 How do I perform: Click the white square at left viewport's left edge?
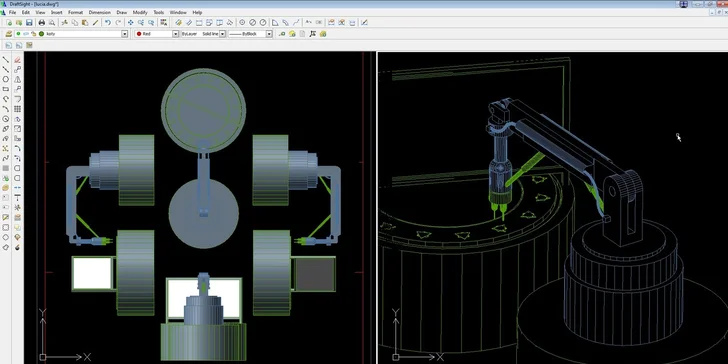point(92,273)
